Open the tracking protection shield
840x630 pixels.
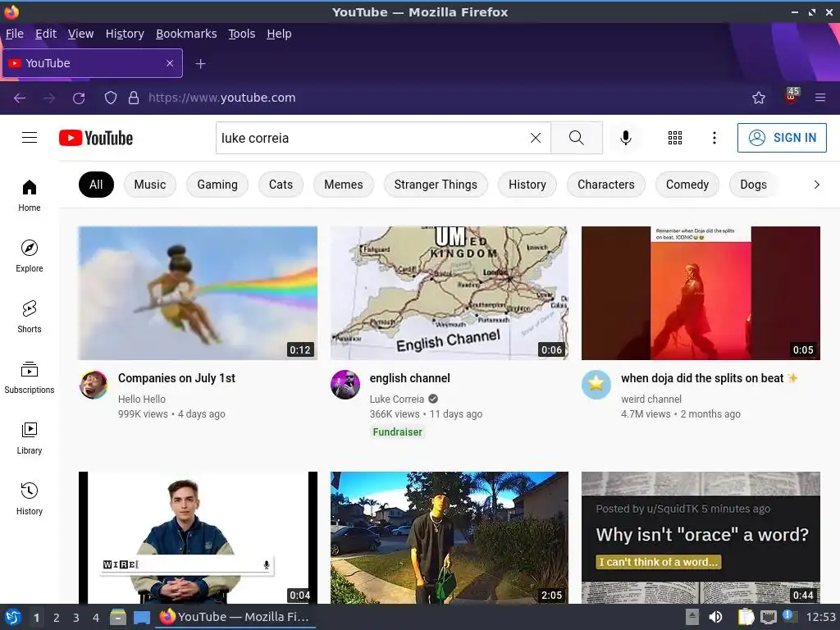111,98
